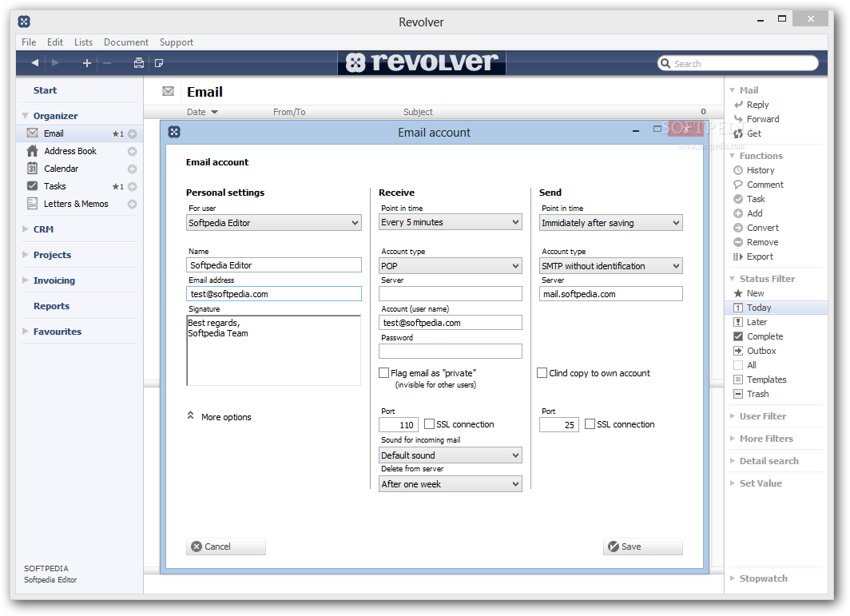Click the minus remove icon in toolbar
The image size is (850, 616).
(x=107, y=63)
